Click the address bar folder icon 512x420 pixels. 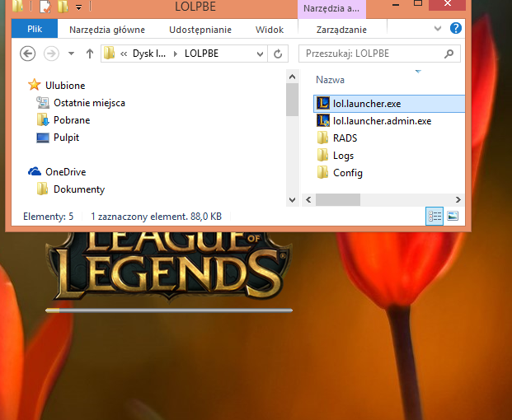(x=109, y=54)
